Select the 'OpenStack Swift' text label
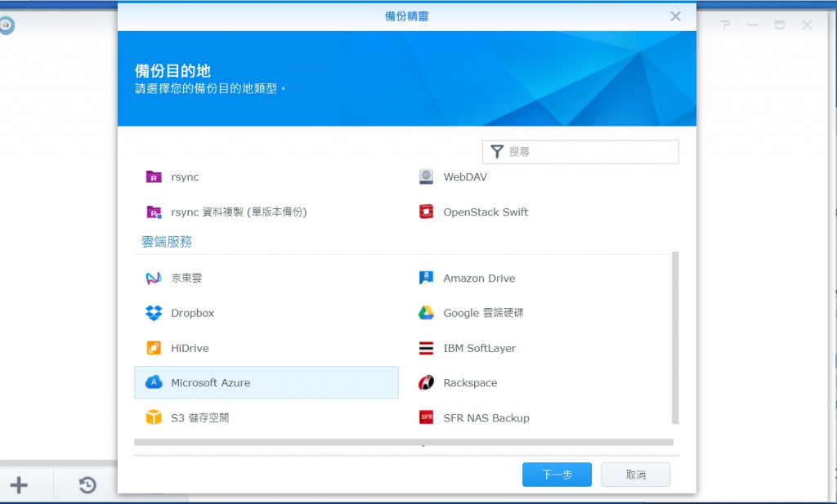Image resolution: width=837 pixels, height=504 pixels. click(486, 212)
